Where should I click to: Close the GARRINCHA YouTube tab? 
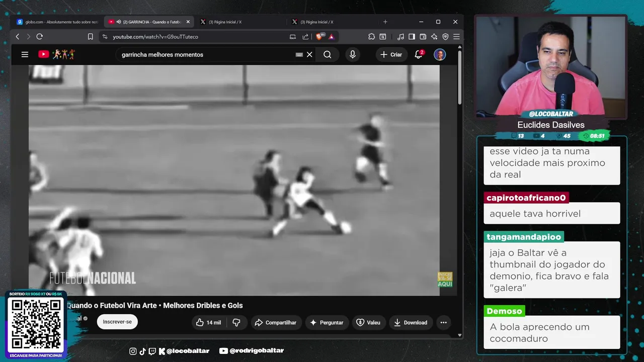click(188, 22)
